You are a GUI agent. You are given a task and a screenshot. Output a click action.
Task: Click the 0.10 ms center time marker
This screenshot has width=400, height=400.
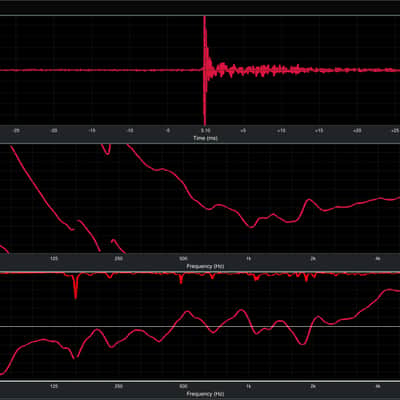pos(205,131)
